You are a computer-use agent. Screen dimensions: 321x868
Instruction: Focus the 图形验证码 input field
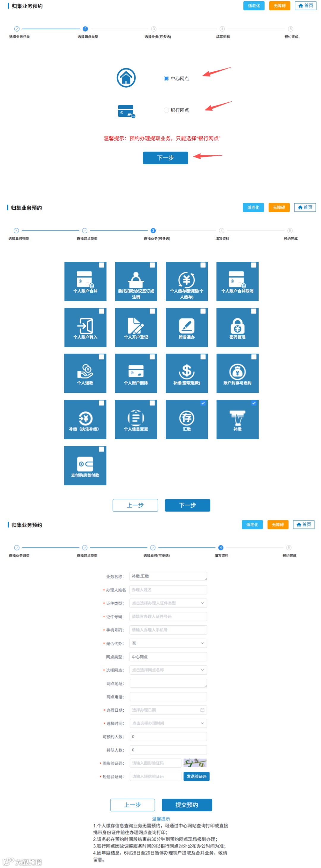(x=155, y=763)
